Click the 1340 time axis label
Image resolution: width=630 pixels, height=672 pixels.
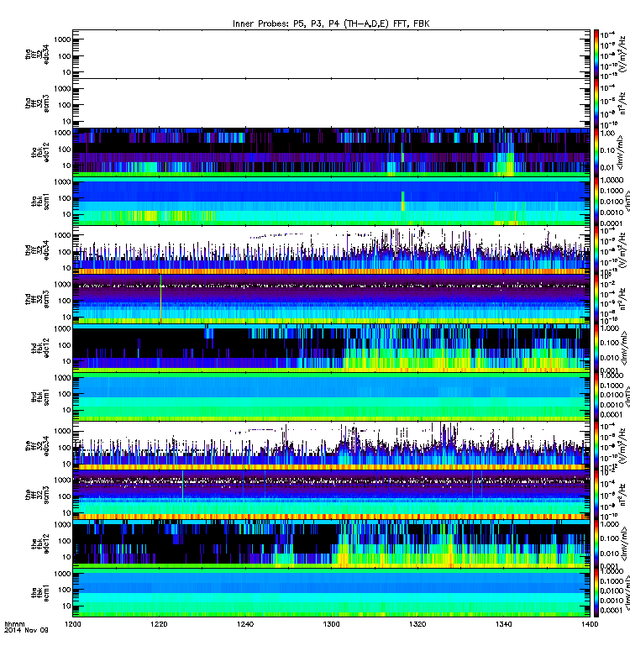click(504, 624)
